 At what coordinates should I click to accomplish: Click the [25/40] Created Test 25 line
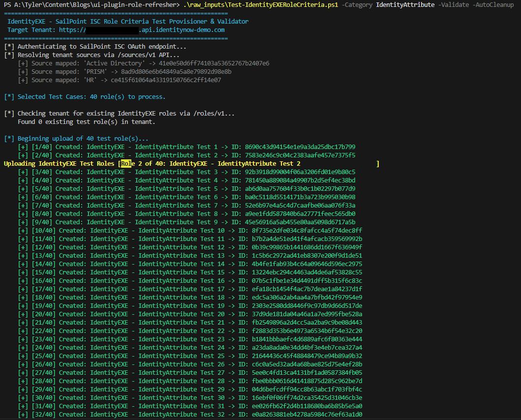point(190,356)
